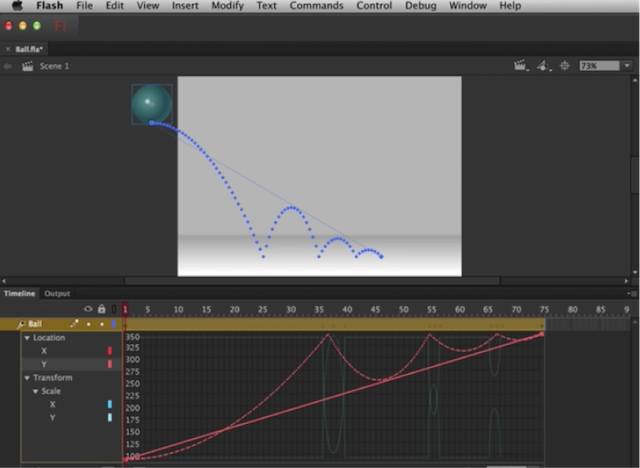Image resolution: width=640 pixels, height=468 pixels.
Task: Toggle lock dot of Ball layer
Action: (x=101, y=325)
